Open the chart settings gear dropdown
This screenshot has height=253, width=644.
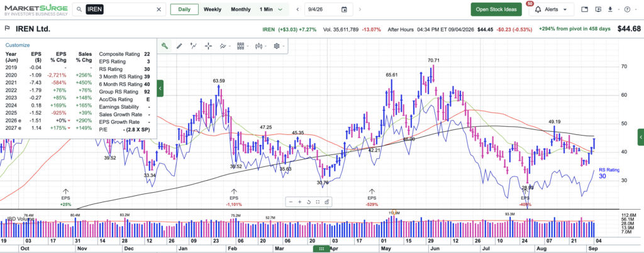click(279, 46)
